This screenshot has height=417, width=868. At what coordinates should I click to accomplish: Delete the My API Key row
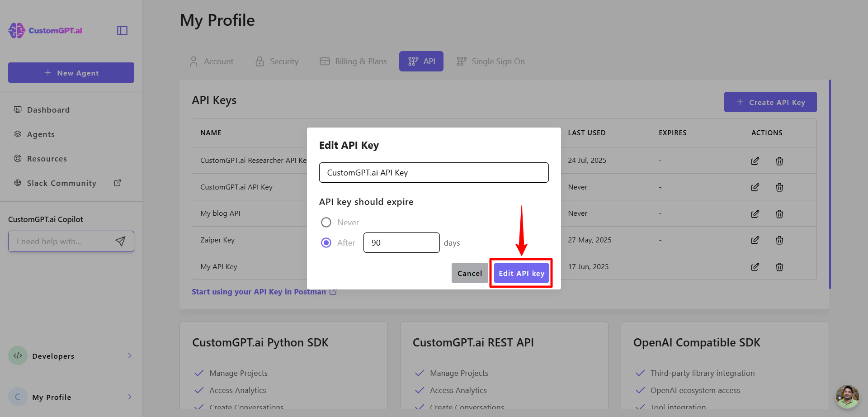click(x=779, y=267)
